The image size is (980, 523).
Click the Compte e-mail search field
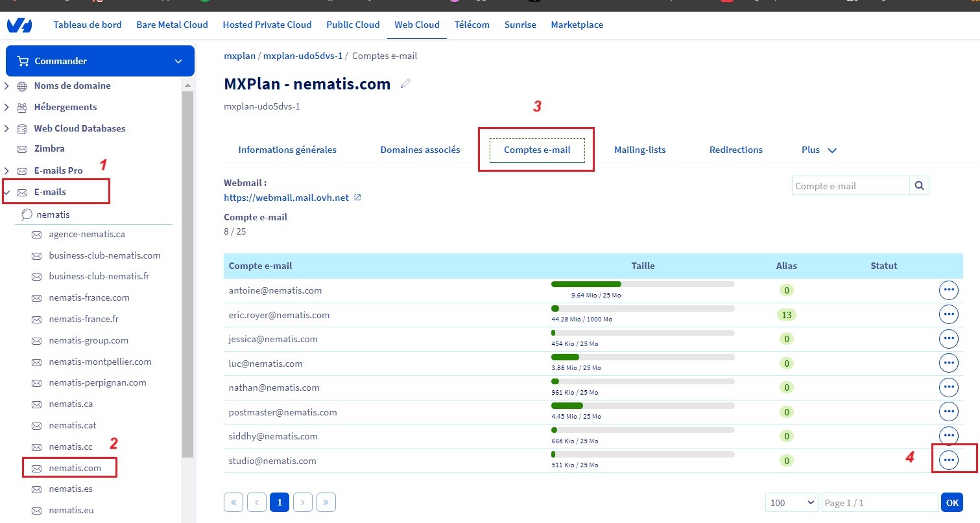pyautogui.click(x=850, y=185)
